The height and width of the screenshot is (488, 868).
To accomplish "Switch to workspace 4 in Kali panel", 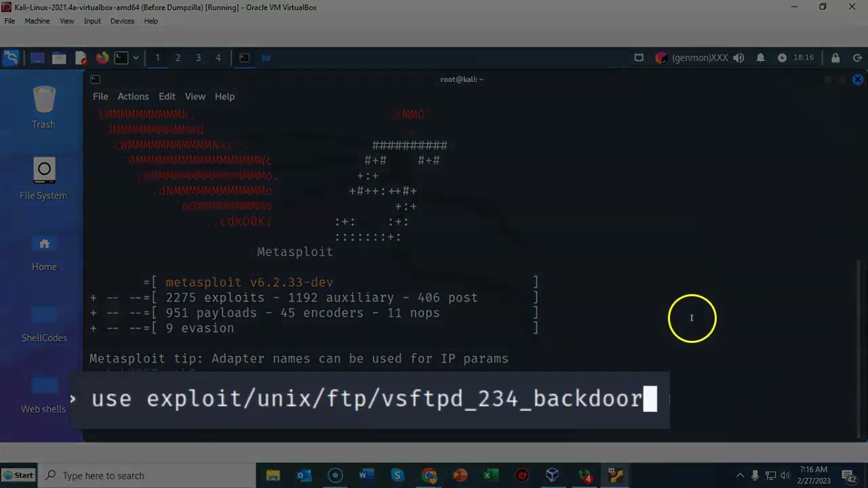I will click(x=218, y=58).
